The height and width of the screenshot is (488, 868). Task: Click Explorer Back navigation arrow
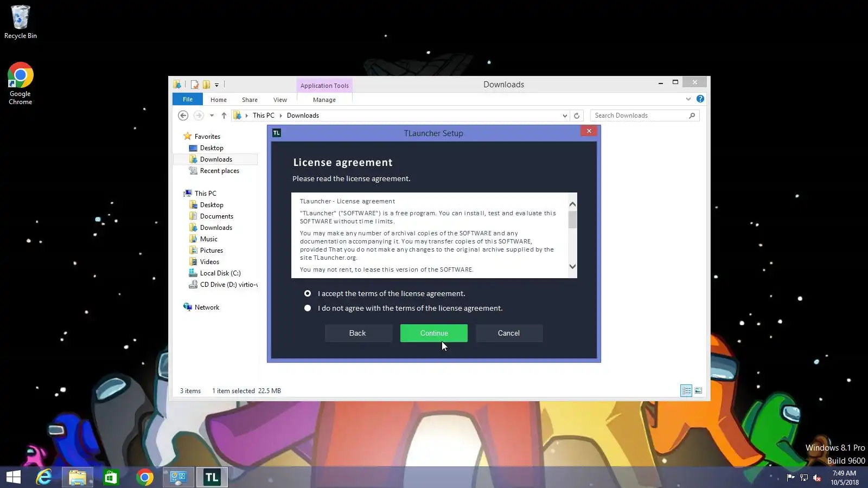(x=183, y=115)
